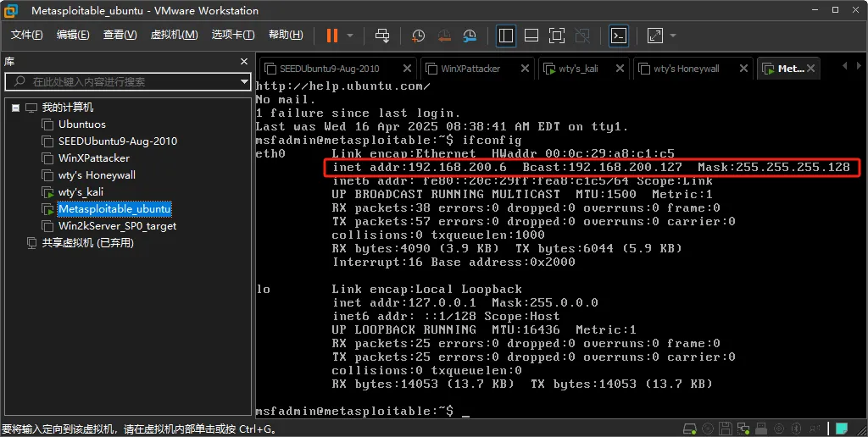Click the Metasploitable_ubuntu running VM icon in library

tap(48, 210)
